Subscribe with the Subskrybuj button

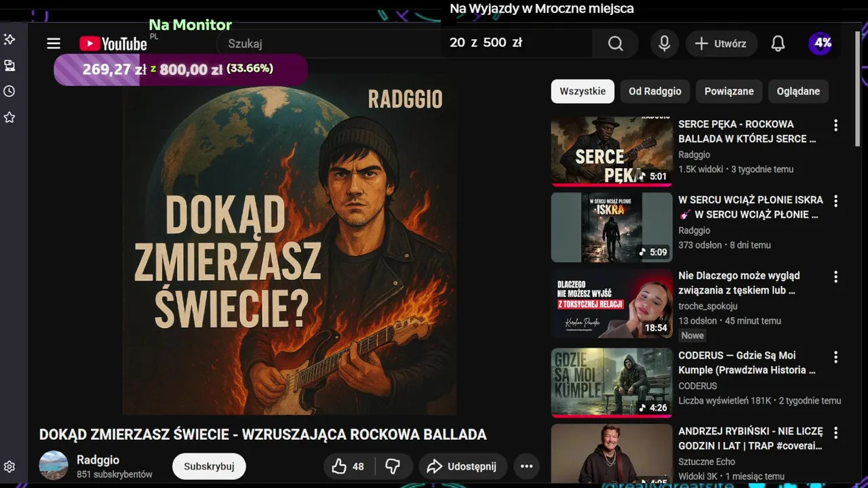point(209,466)
